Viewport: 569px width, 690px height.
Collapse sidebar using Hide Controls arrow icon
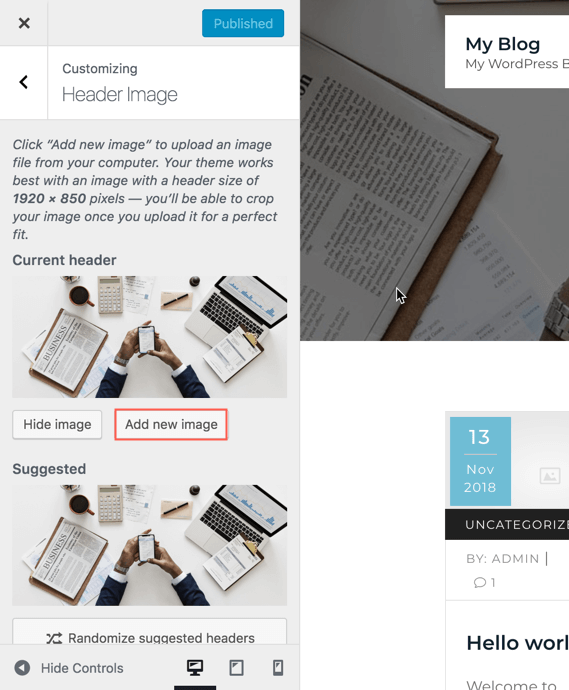[22, 668]
